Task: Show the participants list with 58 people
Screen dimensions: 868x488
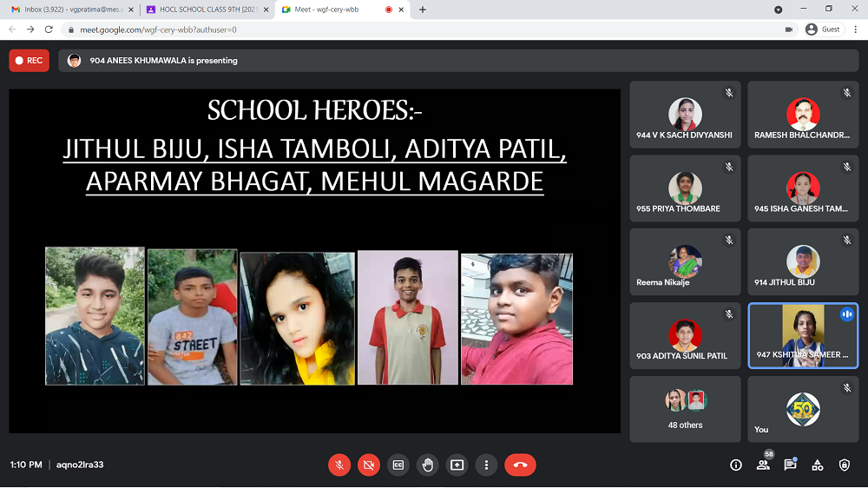Action: (763, 465)
